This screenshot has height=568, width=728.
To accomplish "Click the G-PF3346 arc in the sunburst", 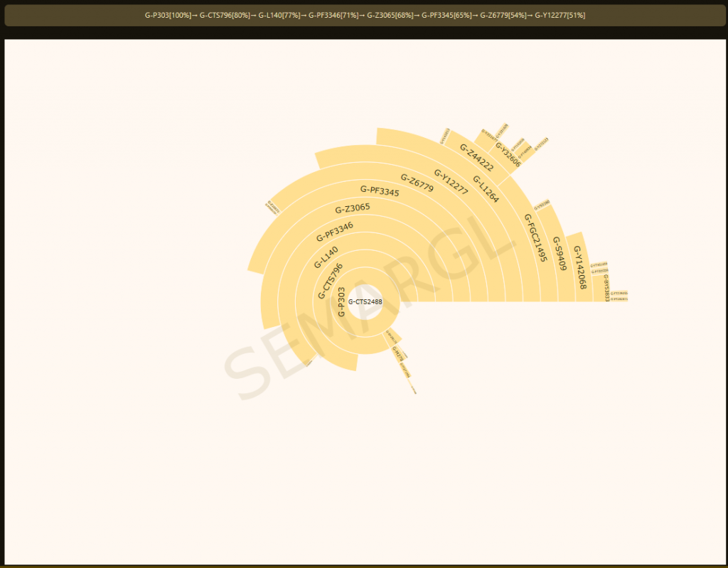I will tap(334, 231).
